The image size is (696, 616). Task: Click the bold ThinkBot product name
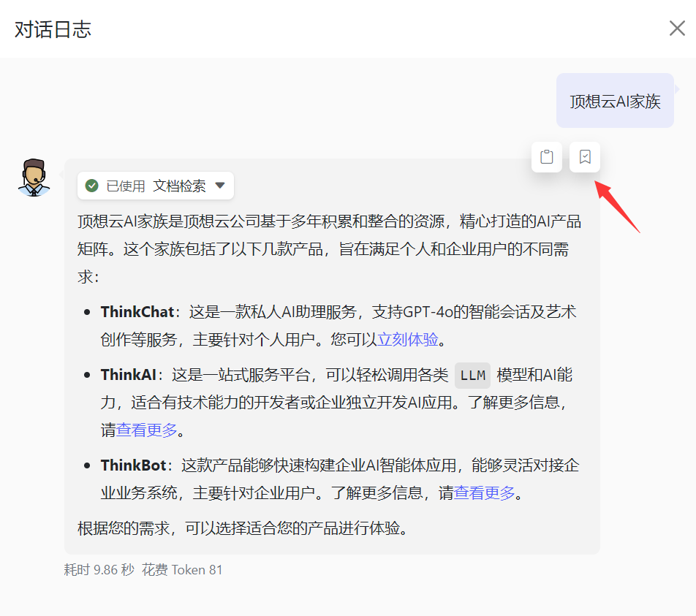pos(134,465)
